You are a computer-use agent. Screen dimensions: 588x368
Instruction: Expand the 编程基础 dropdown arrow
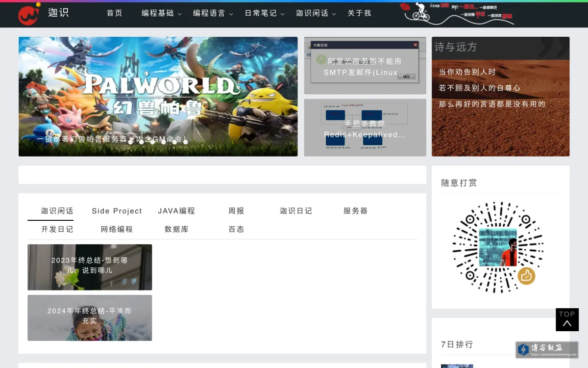click(179, 14)
